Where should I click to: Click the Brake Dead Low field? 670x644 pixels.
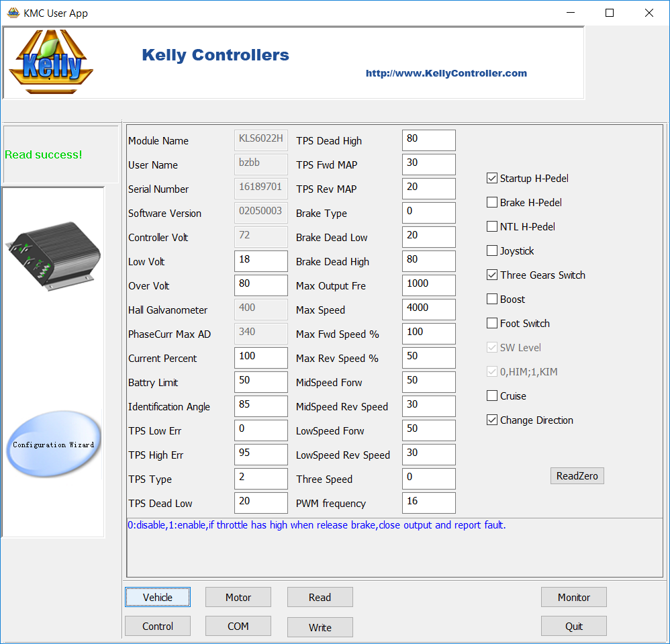coord(429,237)
